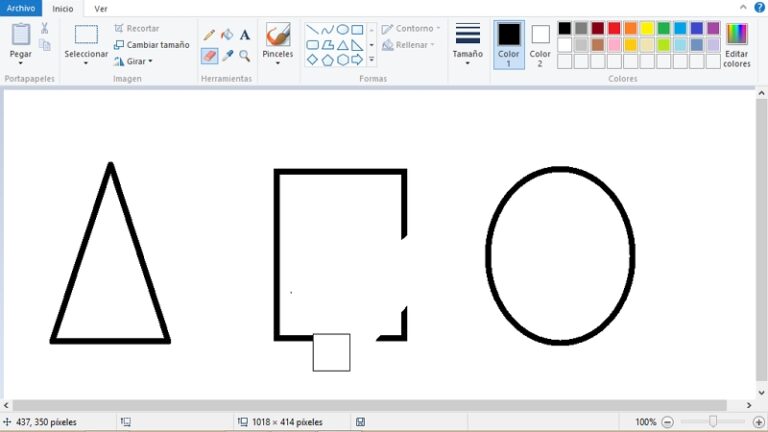The image size is (768, 432).
Task: Zoom in with the plus button
Action: [x=759, y=422]
